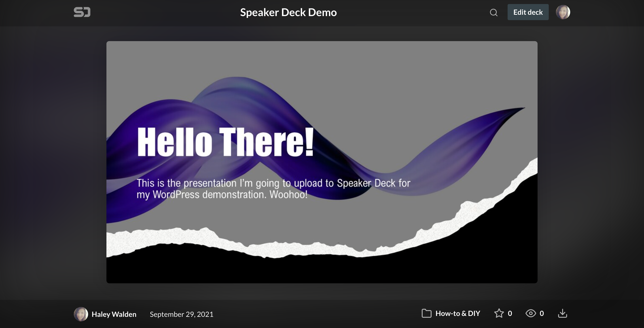Screen dimensions: 644x328
Task: Click the views count number
Action: (x=542, y=313)
